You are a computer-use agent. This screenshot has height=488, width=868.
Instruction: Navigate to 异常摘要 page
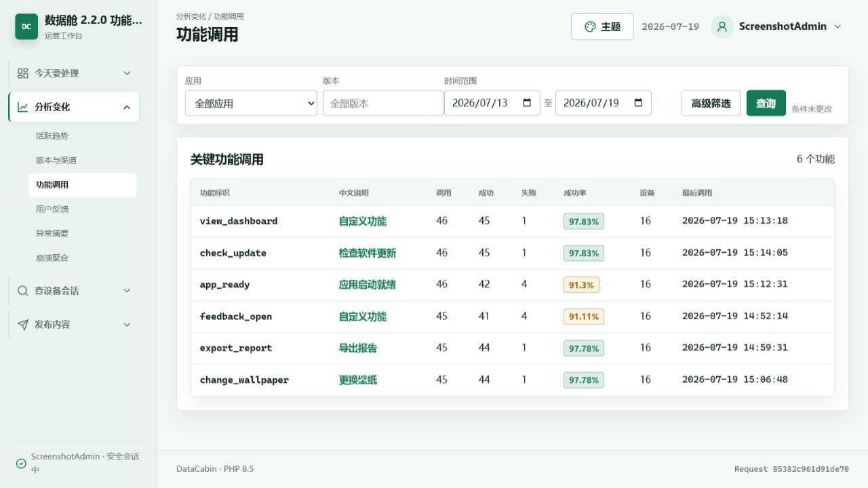tap(82, 233)
